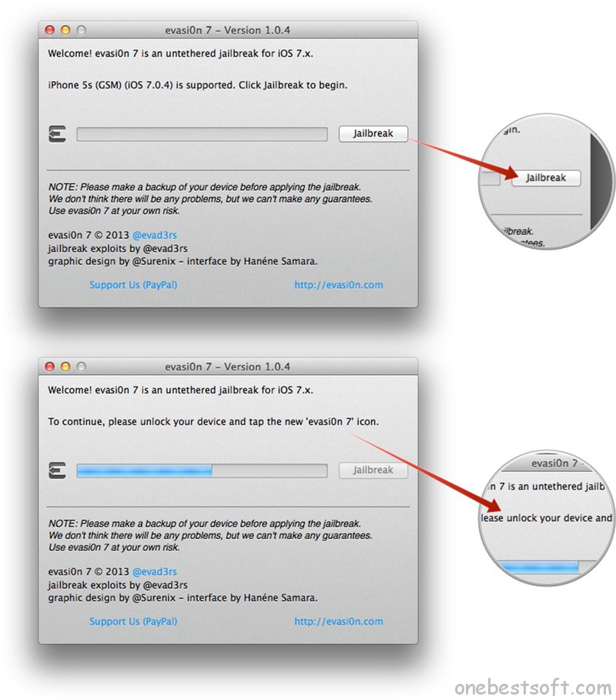616x700 pixels.
Task: Open @evad3rs link in the unlock-device message window
Action: point(155,572)
